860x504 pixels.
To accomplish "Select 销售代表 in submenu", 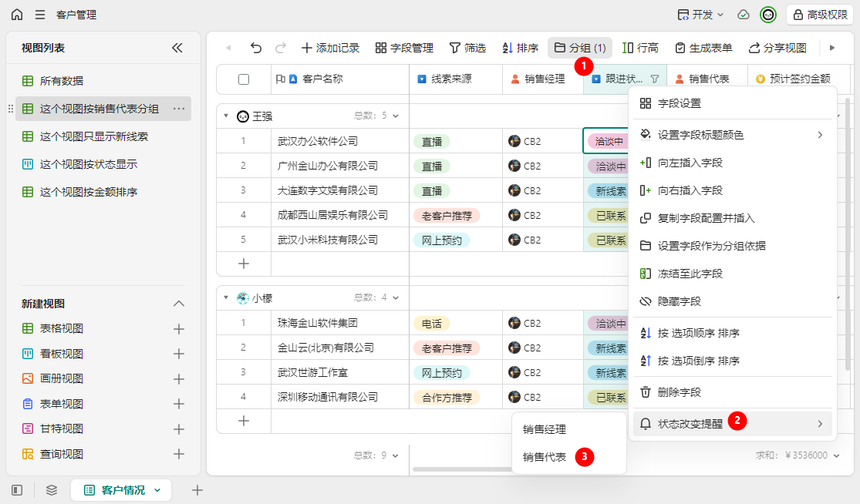I will 569,457.
